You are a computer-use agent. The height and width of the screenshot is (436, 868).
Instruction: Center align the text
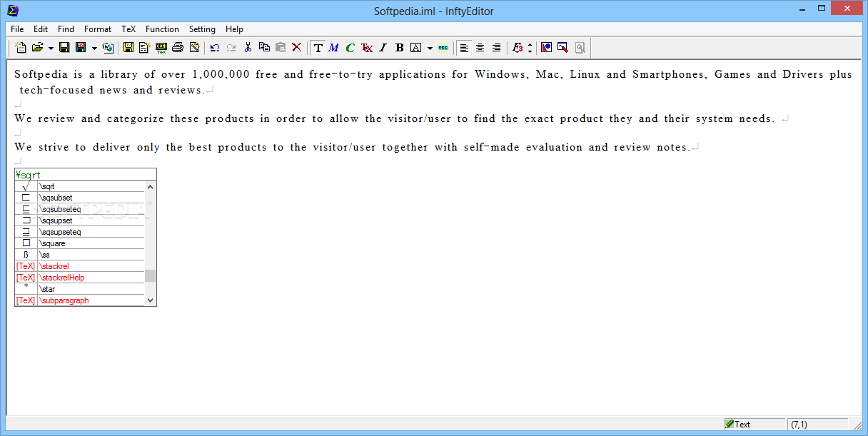(x=480, y=48)
